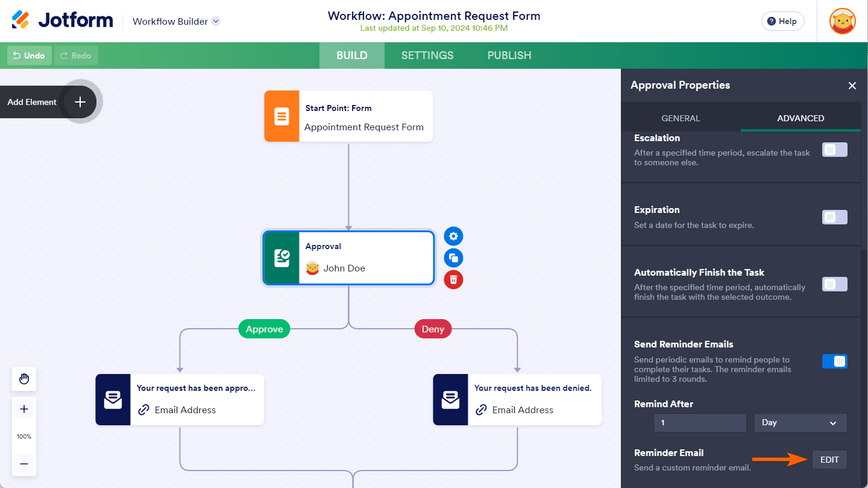This screenshot has height=488, width=868.
Task: Switch to the BUILD tab
Action: (352, 55)
